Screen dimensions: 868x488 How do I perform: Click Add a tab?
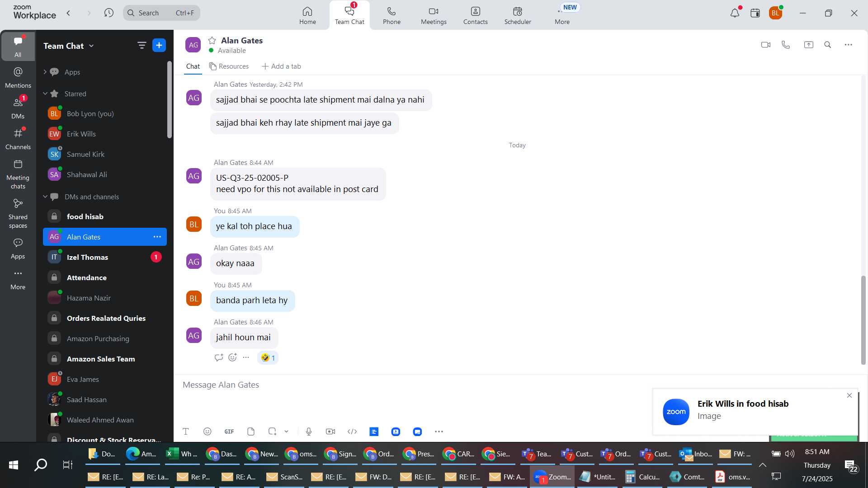tap(281, 66)
